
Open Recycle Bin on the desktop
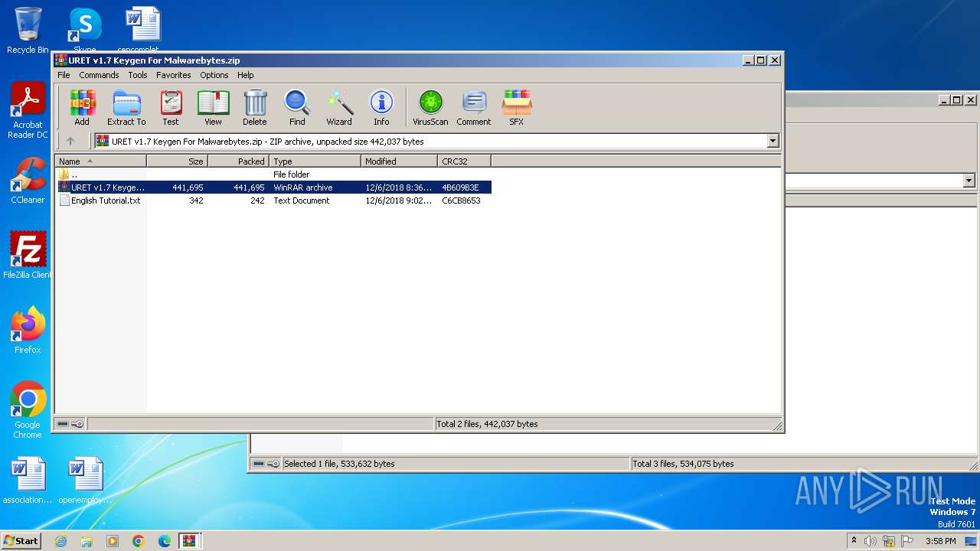coord(28,31)
